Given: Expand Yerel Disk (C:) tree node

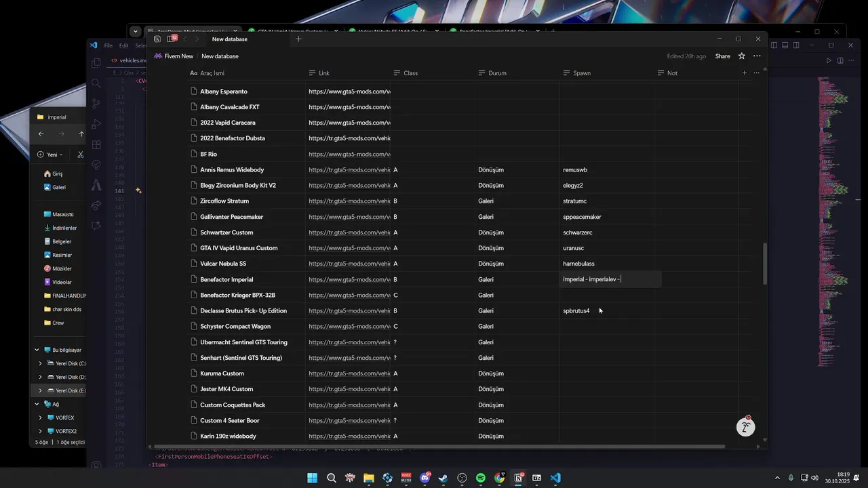Looking at the screenshot, I should [x=41, y=363].
